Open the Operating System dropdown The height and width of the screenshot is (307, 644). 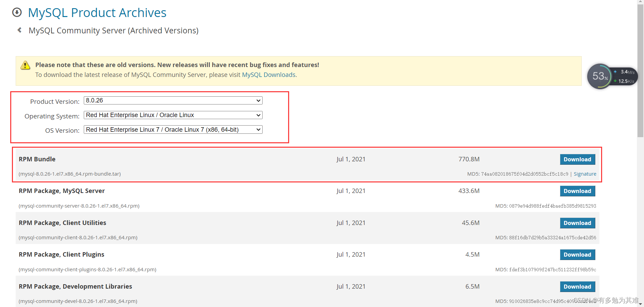pos(173,115)
